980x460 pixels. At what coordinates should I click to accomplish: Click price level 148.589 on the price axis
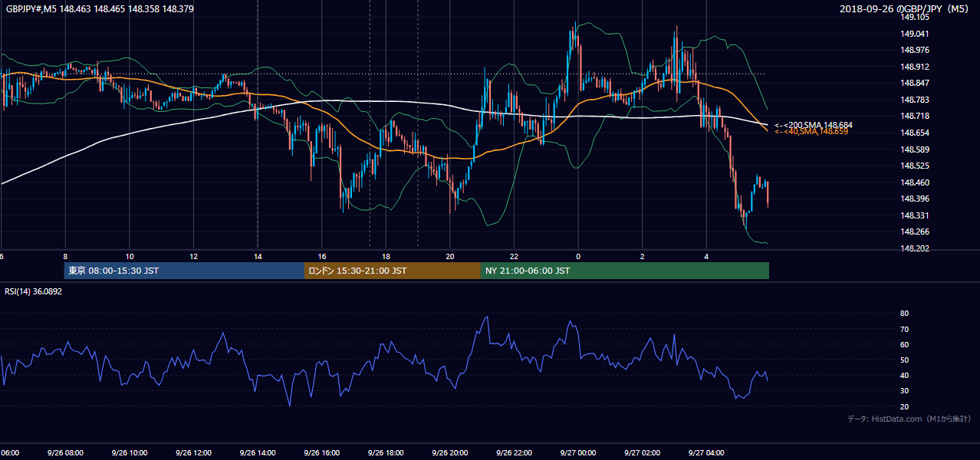915,149
